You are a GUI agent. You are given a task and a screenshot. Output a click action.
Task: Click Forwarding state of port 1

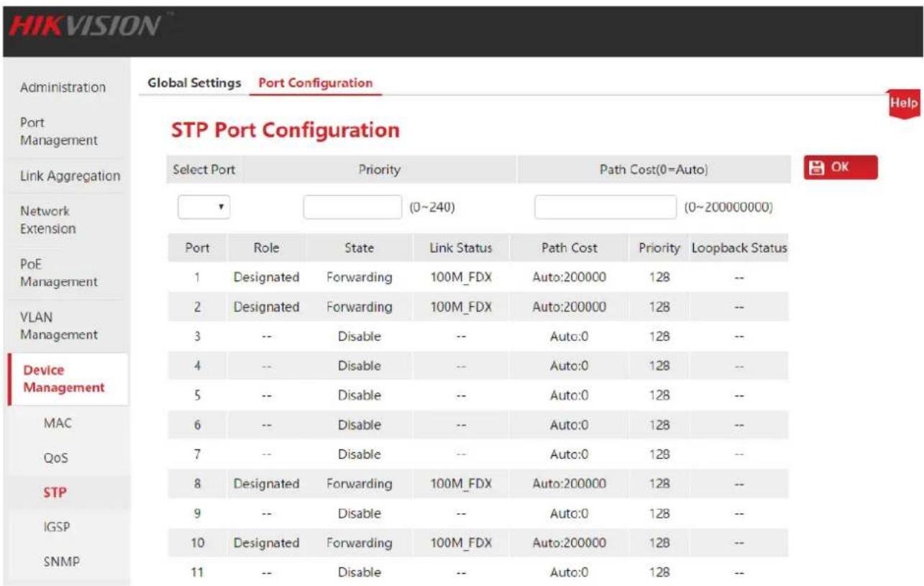click(x=359, y=278)
